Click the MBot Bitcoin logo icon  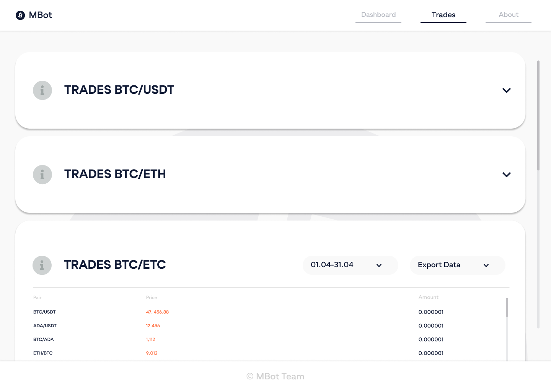[20, 15]
